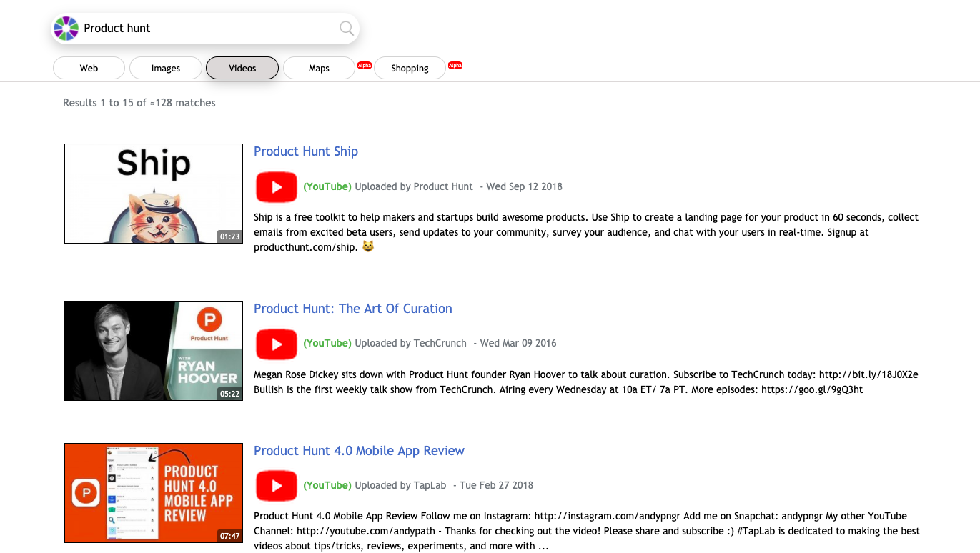
Task: Click the Alpha badge next to Maps
Action: pos(364,64)
